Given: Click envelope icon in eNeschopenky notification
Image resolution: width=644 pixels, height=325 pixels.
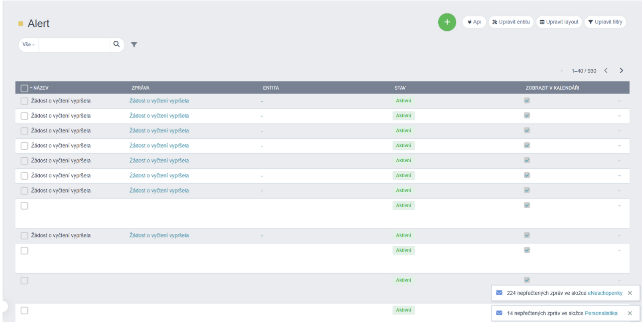Looking at the screenshot, I should [499, 293].
